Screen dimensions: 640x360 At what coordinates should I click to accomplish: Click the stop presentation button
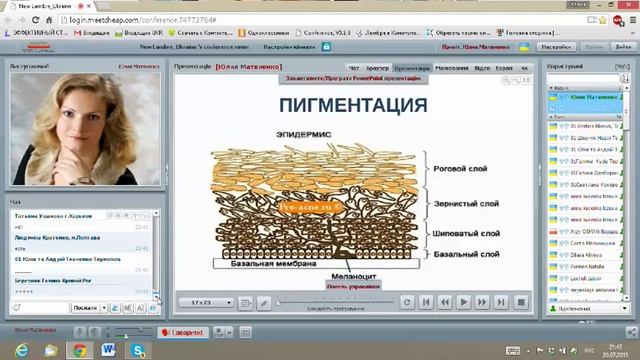pyautogui.click(x=521, y=302)
